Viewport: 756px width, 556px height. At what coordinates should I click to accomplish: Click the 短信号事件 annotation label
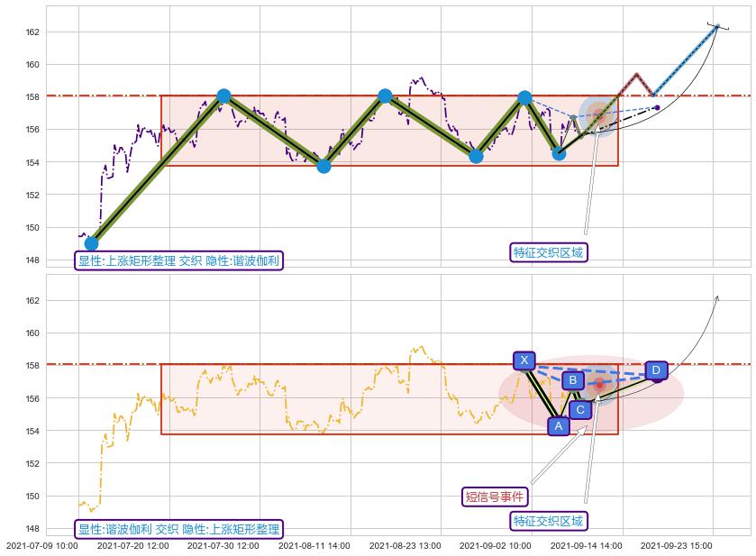pyautogui.click(x=495, y=497)
